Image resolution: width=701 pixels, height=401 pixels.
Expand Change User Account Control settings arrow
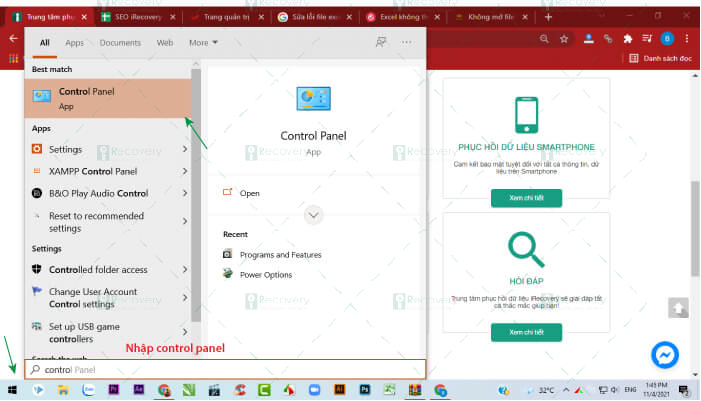[x=185, y=297]
